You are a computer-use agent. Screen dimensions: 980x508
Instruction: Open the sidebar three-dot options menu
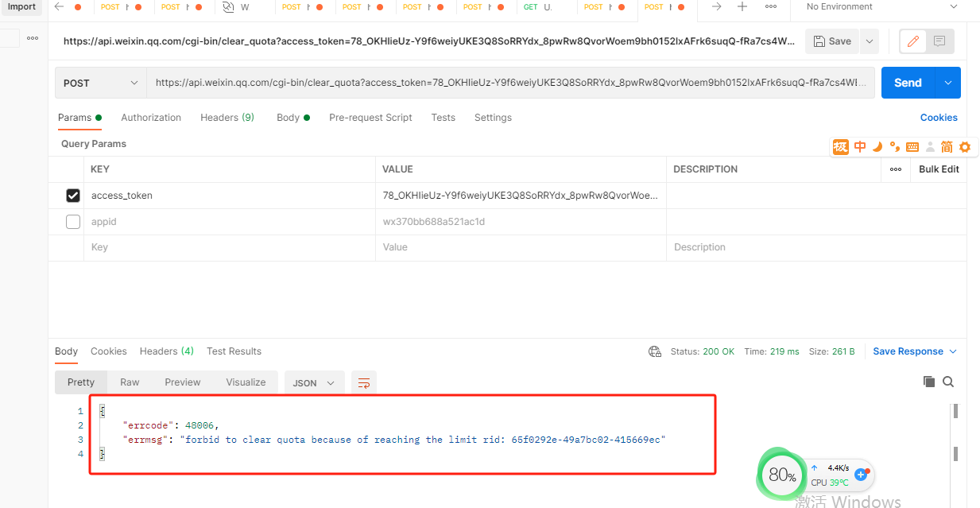(33, 38)
